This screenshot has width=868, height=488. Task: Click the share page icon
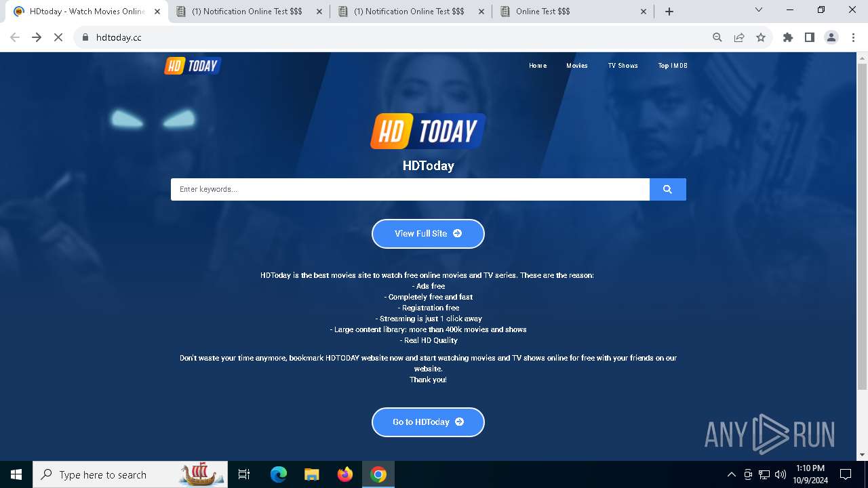[x=739, y=37]
